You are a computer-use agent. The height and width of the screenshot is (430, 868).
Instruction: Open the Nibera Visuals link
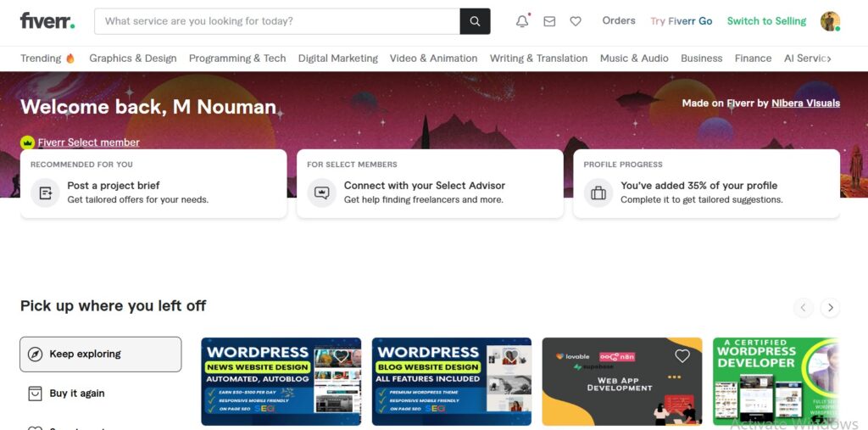806,103
